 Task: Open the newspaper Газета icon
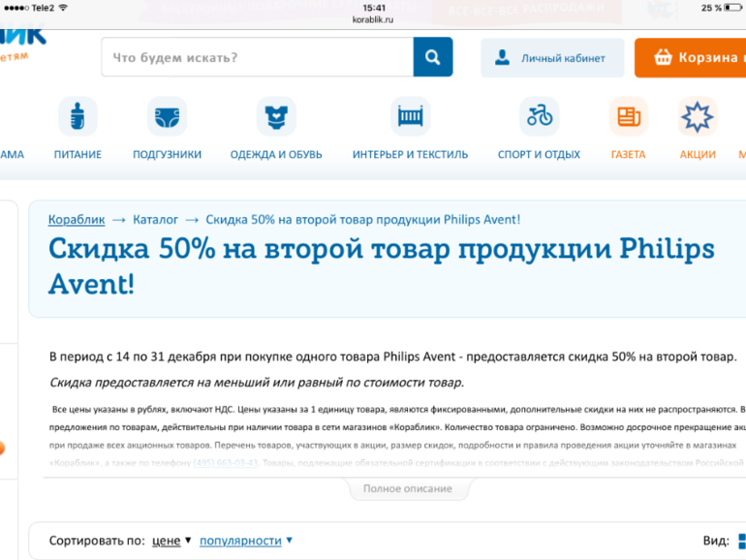tap(628, 117)
